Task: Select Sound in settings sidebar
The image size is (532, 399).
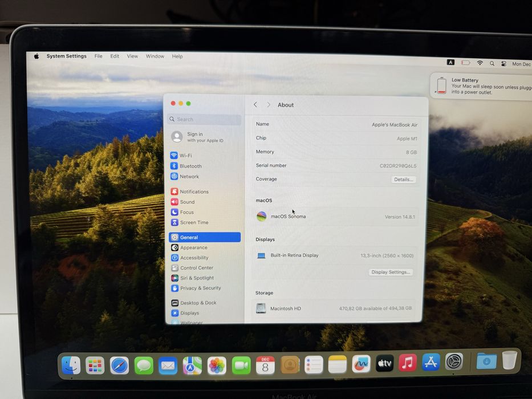Action: click(205, 202)
